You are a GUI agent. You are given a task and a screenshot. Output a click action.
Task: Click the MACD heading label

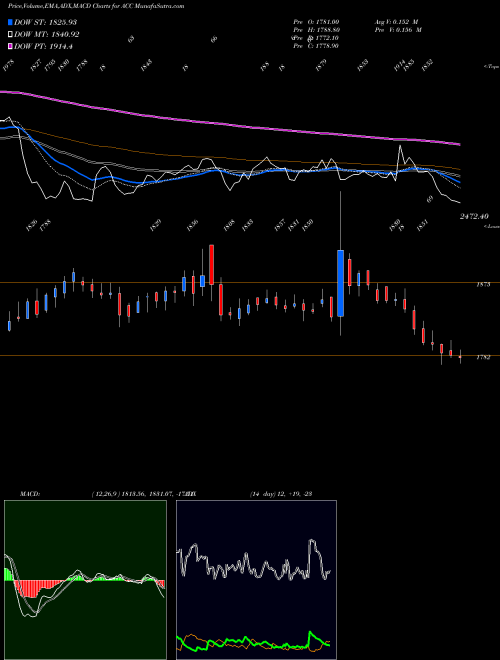point(30,494)
